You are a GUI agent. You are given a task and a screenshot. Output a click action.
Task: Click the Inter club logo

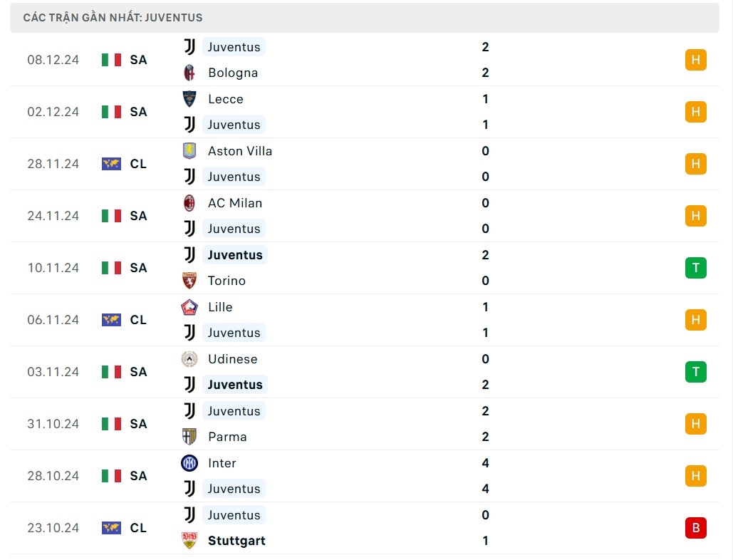189,463
